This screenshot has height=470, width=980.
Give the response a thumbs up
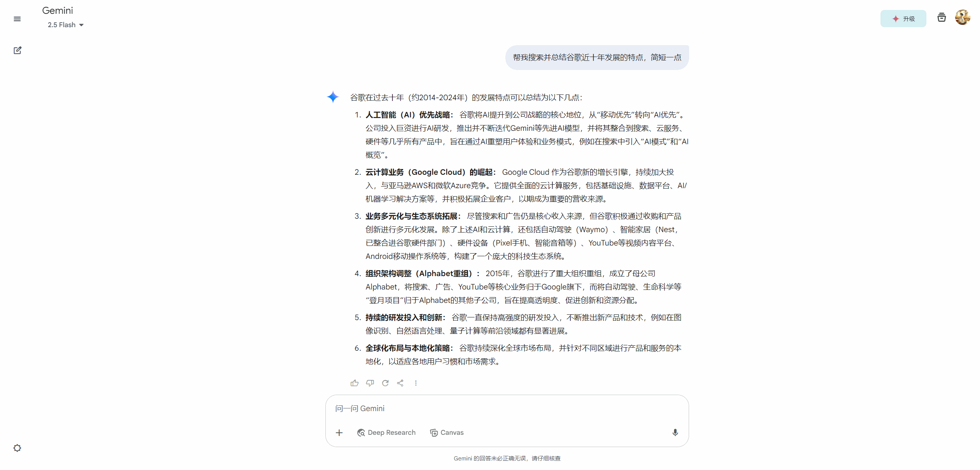pyautogui.click(x=354, y=383)
